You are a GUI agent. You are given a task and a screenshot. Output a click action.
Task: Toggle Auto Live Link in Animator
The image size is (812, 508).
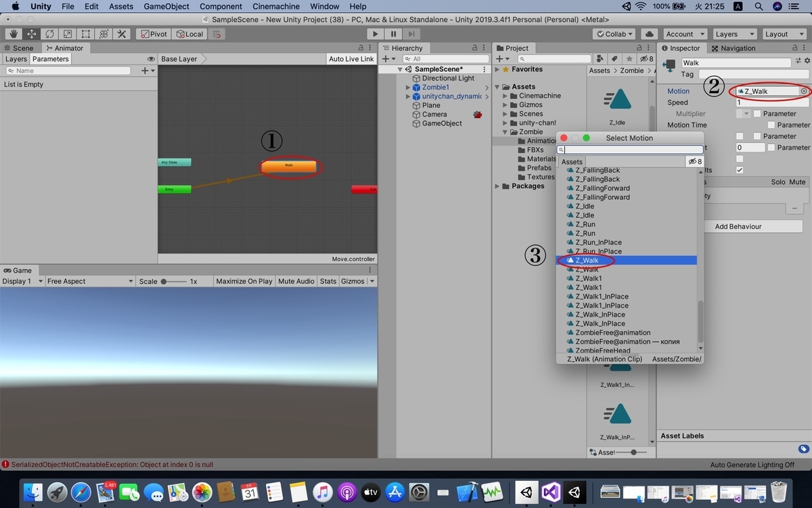351,59
